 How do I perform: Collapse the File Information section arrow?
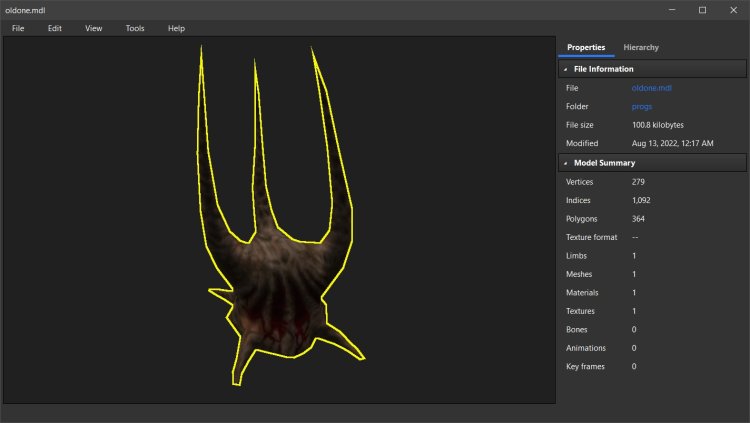[x=566, y=69]
